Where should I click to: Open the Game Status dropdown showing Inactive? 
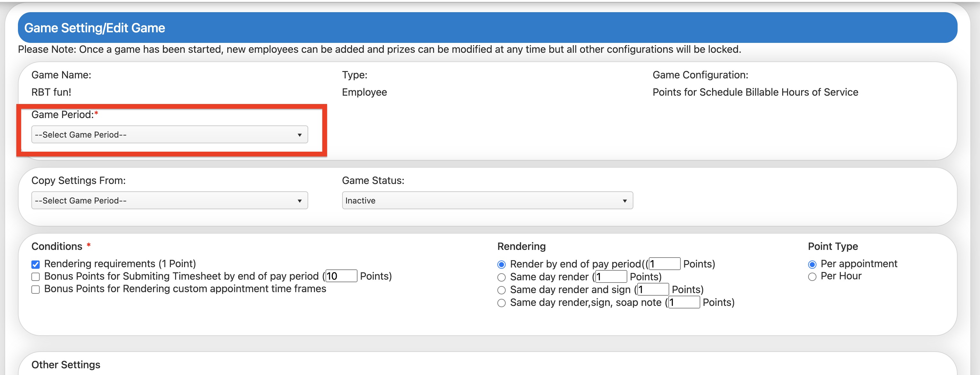point(487,200)
